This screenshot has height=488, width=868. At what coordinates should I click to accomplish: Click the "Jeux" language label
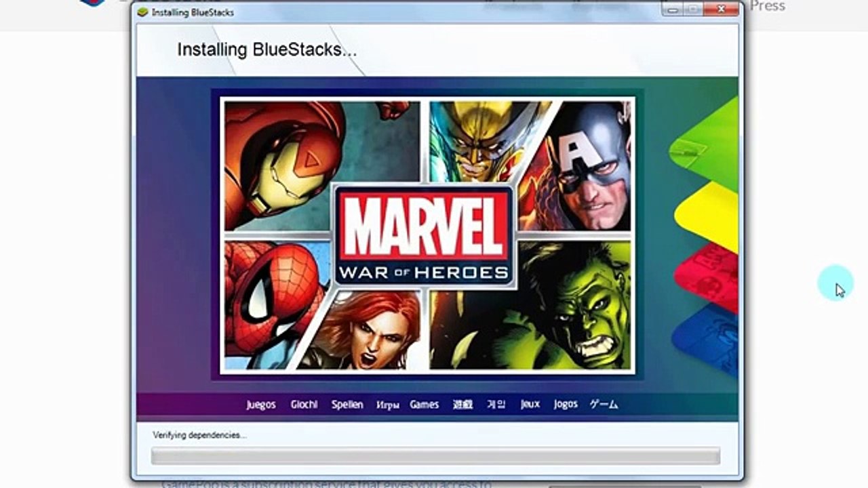[530, 404]
